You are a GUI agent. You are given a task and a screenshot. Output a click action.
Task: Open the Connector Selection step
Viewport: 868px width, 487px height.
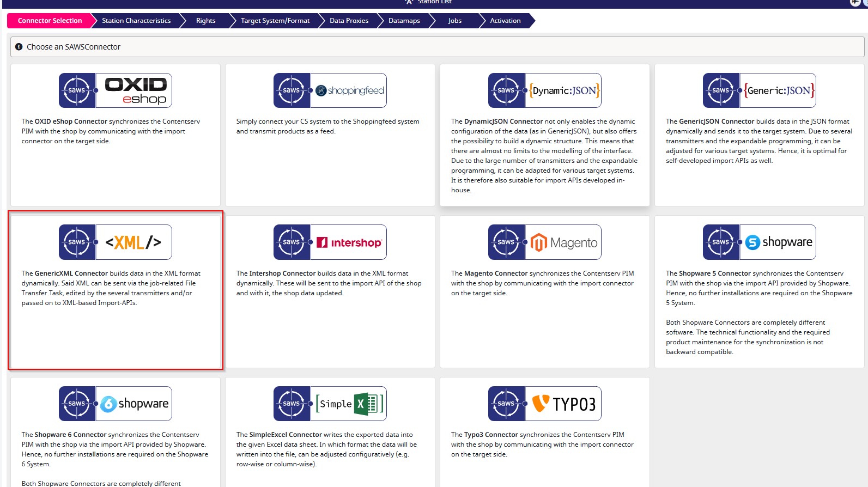point(50,21)
